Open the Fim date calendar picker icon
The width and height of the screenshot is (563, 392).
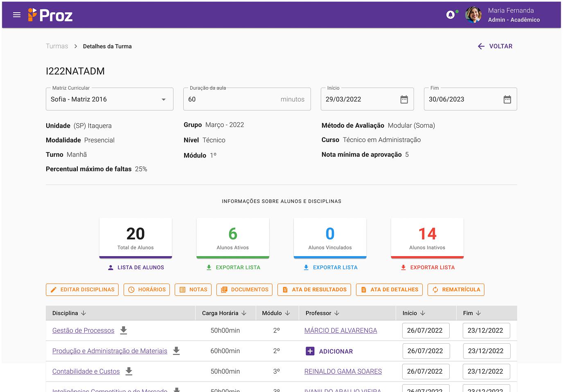coord(507,99)
